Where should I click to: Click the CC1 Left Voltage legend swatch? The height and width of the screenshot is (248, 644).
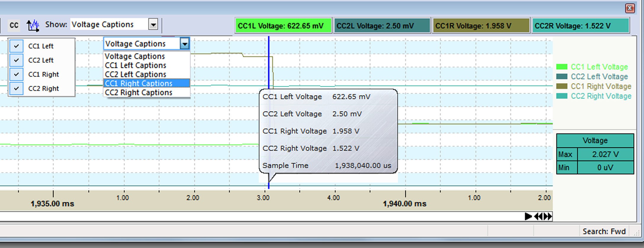(562, 67)
